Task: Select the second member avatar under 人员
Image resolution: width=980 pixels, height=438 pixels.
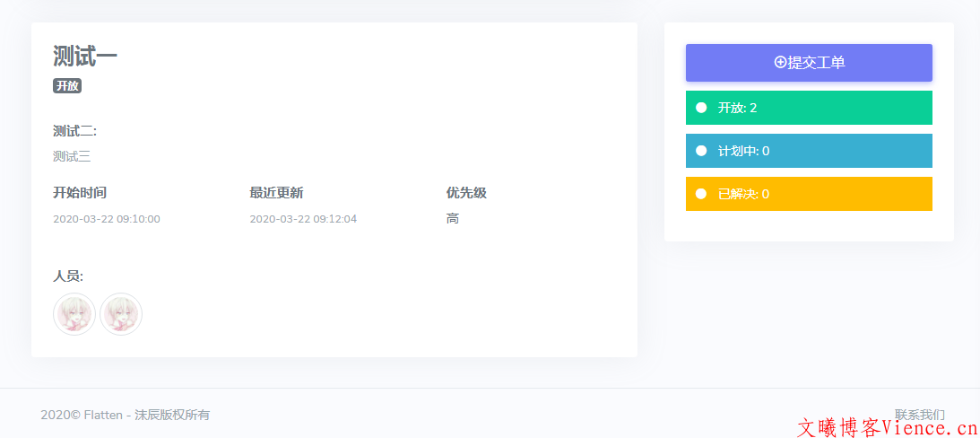Action: point(121,314)
